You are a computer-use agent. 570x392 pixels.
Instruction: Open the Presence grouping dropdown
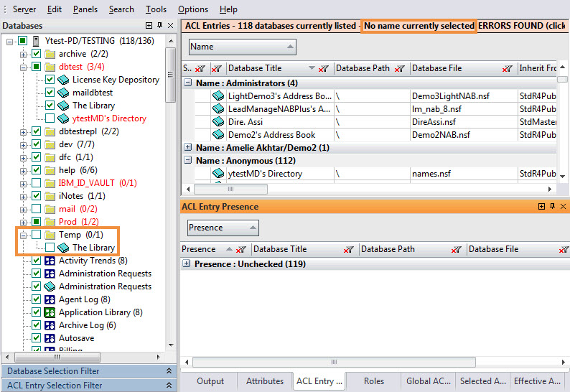223,228
